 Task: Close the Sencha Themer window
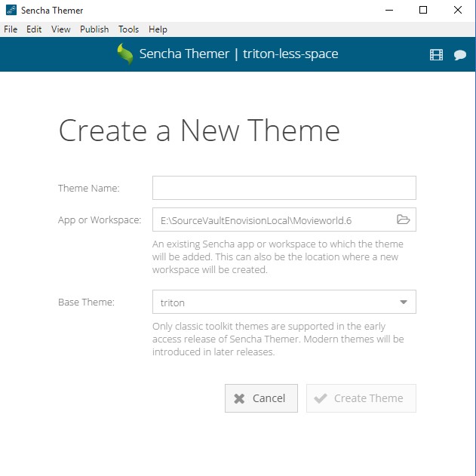click(x=457, y=10)
